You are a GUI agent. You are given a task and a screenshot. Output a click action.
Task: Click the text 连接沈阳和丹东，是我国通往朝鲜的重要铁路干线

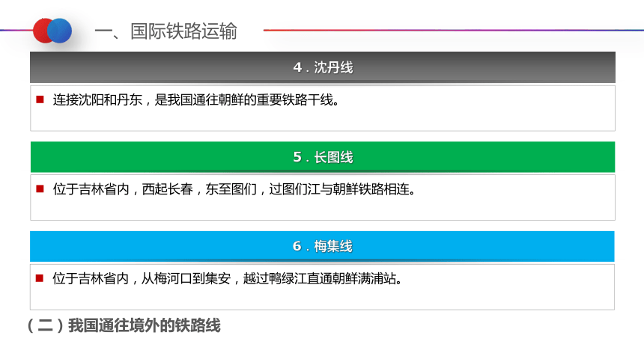tap(196, 99)
